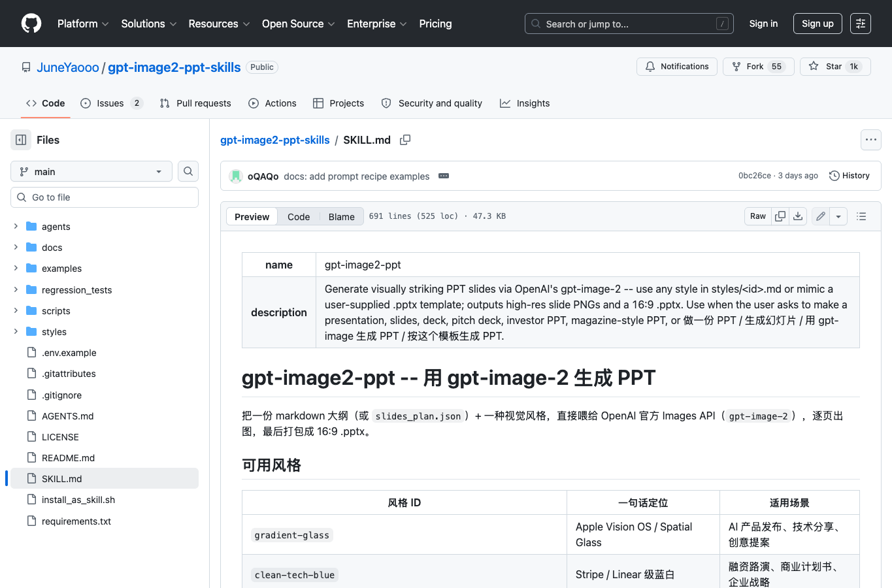The image size is (892, 588).
Task: Open the docs folder
Action: 52,248
